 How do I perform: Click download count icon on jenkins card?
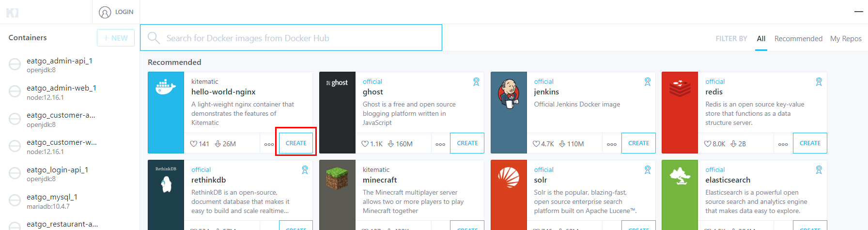coord(562,144)
